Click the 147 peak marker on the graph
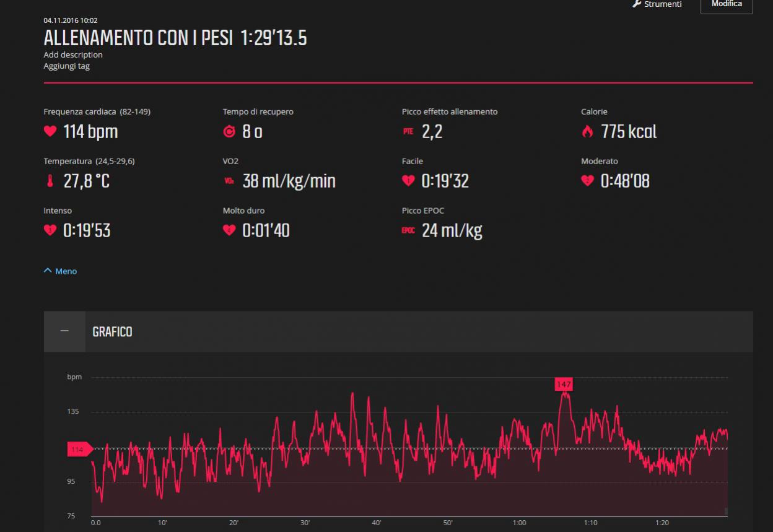This screenshot has height=532, width=773. click(564, 385)
